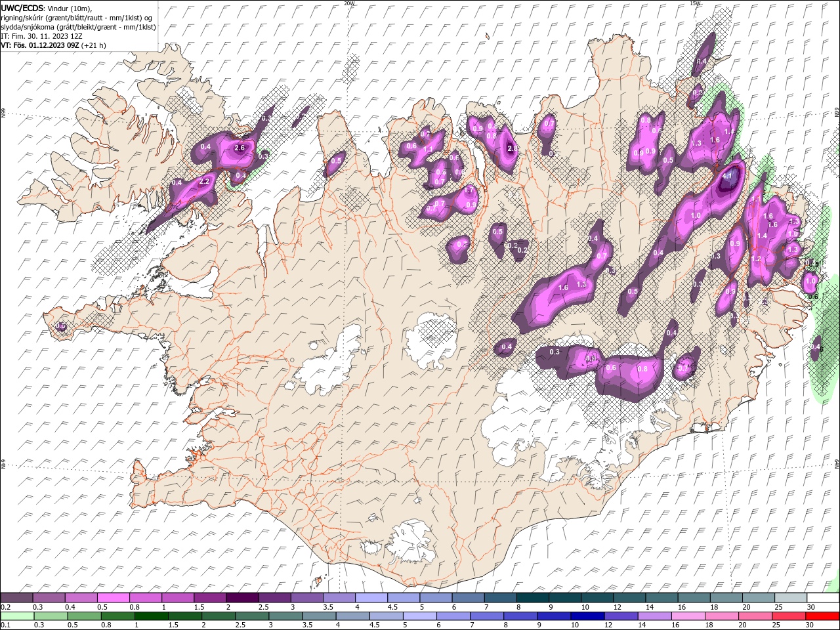Click the 'IT: Fim. 30. 11. 2023 12Z' line
This screenshot has height=630, width=840.
pos(40,36)
